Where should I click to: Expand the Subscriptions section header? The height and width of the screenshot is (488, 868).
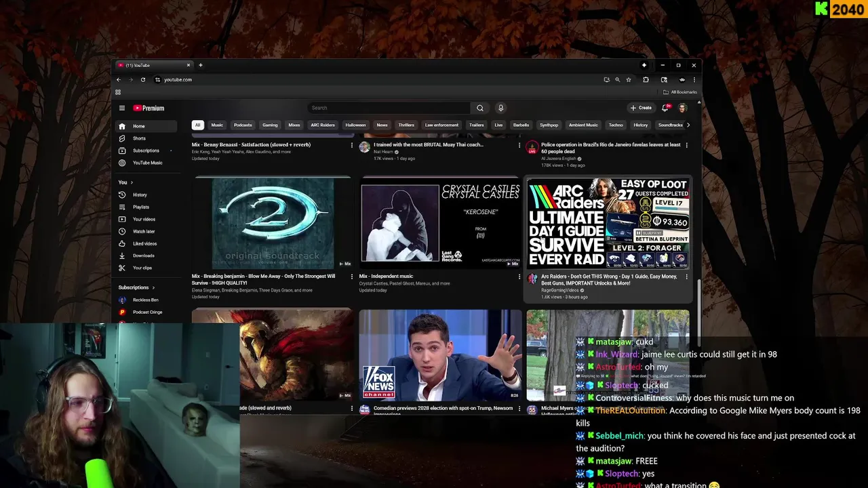pyautogui.click(x=137, y=287)
